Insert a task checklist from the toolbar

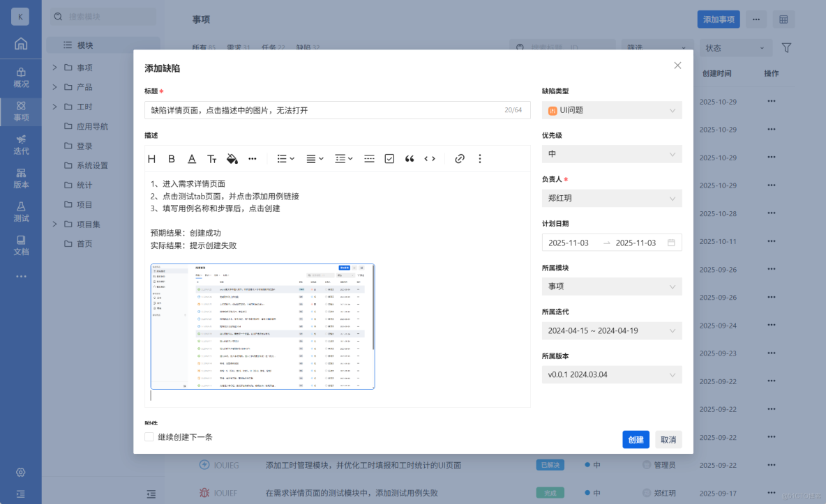point(389,158)
